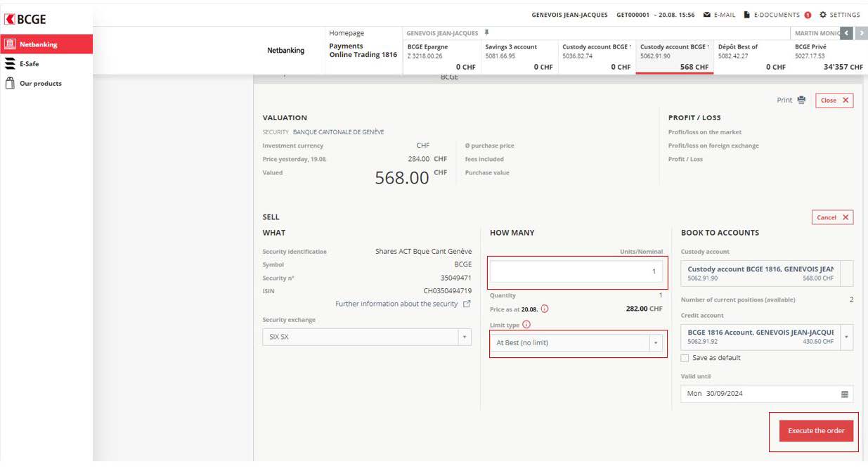
Task: Click the price 282.00 CHF
Action: 644,309
